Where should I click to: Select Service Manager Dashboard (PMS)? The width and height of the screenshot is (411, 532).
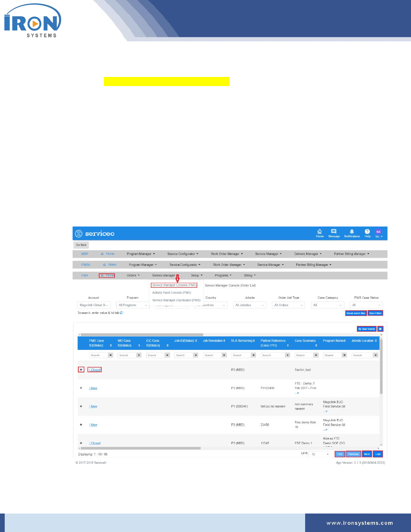click(176, 300)
